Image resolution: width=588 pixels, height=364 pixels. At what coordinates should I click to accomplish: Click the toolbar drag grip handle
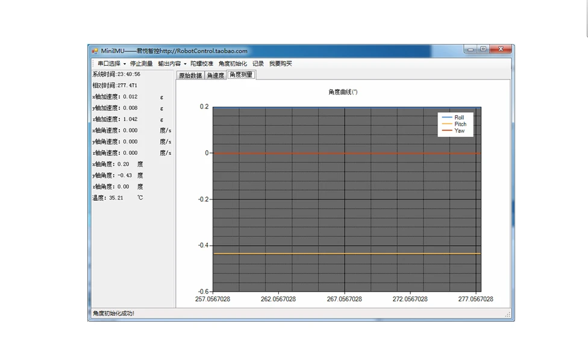pos(93,63)
